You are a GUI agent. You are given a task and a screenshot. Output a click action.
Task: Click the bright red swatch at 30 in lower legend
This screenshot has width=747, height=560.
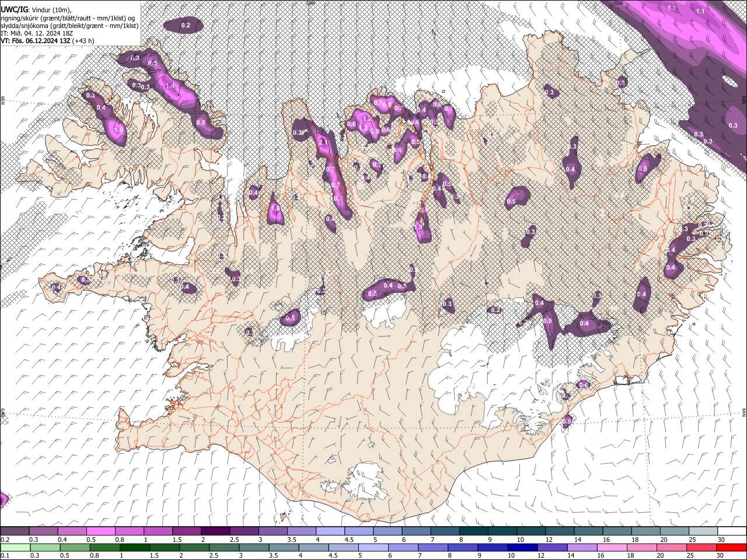(x=732, y=547)
